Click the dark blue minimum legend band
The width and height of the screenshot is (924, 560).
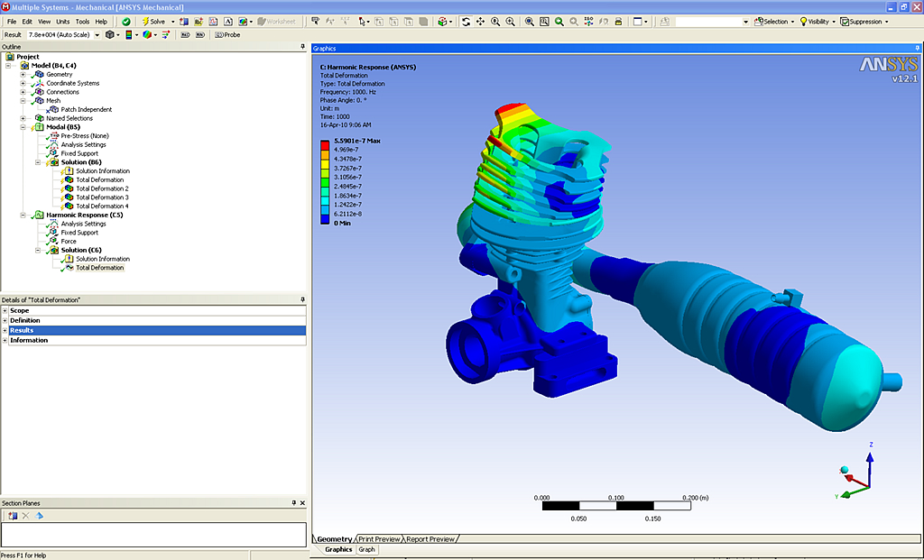click(325, 219)
